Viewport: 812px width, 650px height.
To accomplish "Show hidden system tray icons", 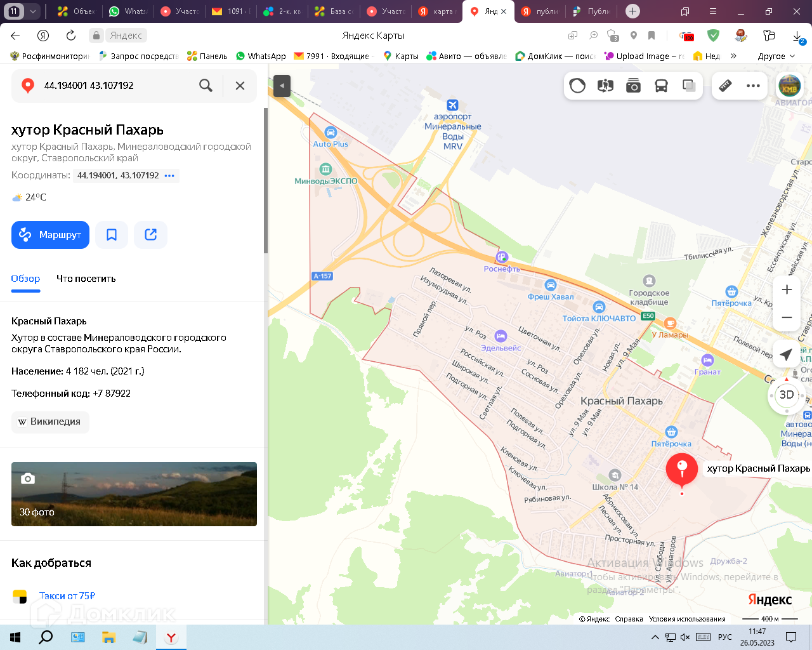I will click(x=655, y=637).
